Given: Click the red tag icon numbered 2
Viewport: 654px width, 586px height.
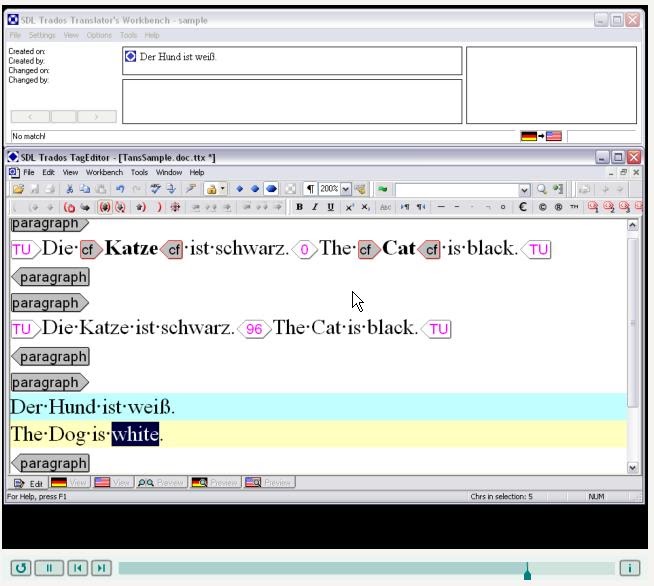Looking at the screenshot, I should 609,207.
